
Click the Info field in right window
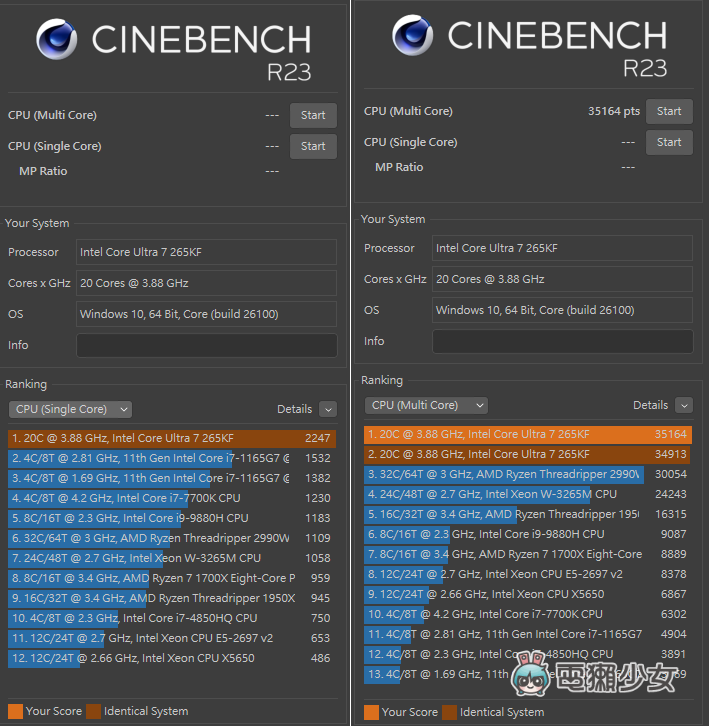[x=563, y=341]
